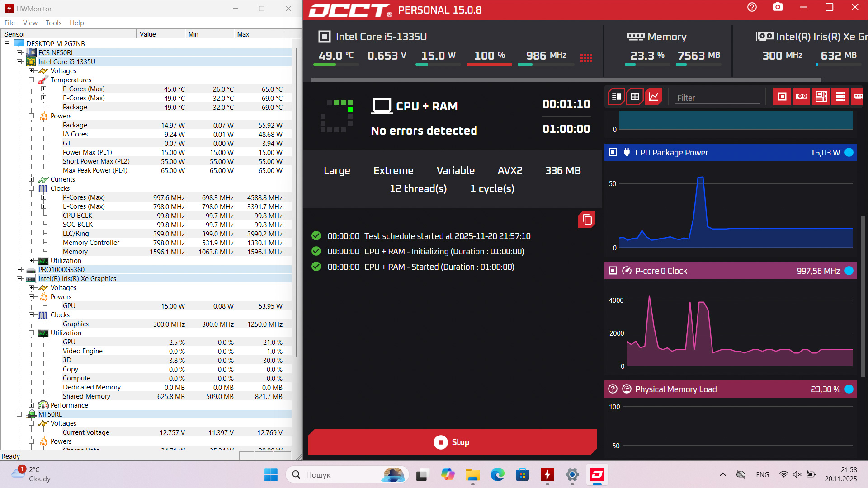Open HWMonitor from the taskbar
This screenshot has width=868, height=488.
(547, 474)
